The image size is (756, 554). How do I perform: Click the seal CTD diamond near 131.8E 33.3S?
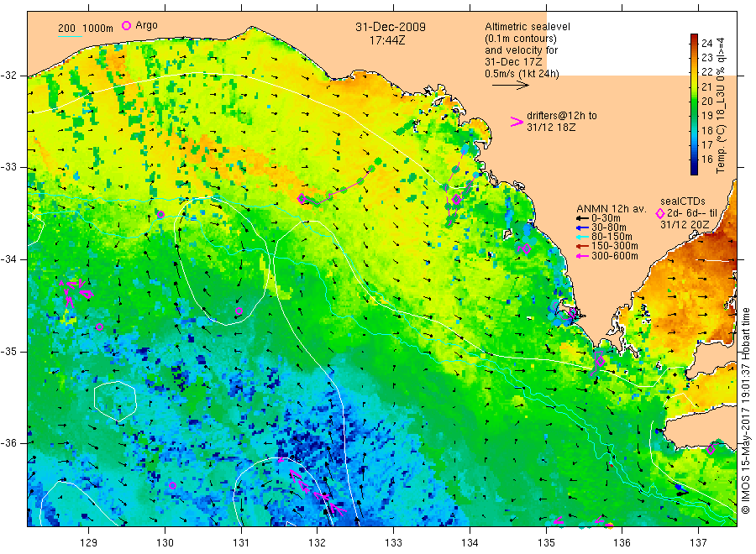pos(302,198)
